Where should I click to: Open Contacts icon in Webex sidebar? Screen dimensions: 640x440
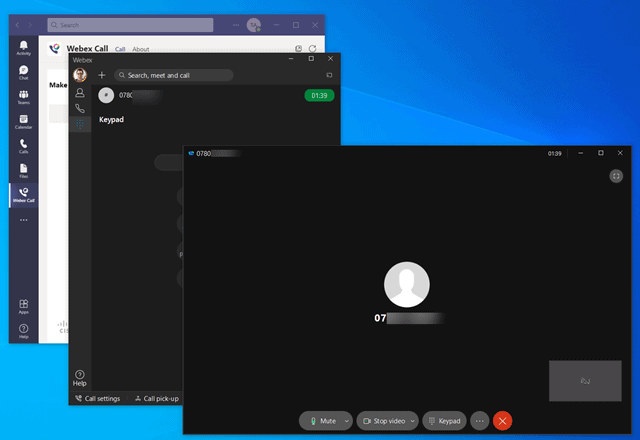click(x=80, y=93)
